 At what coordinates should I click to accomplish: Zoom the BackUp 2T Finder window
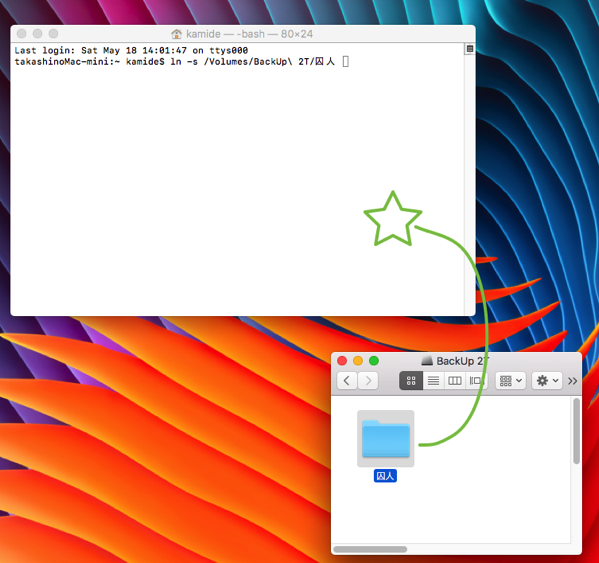click(x=374, y=361)
